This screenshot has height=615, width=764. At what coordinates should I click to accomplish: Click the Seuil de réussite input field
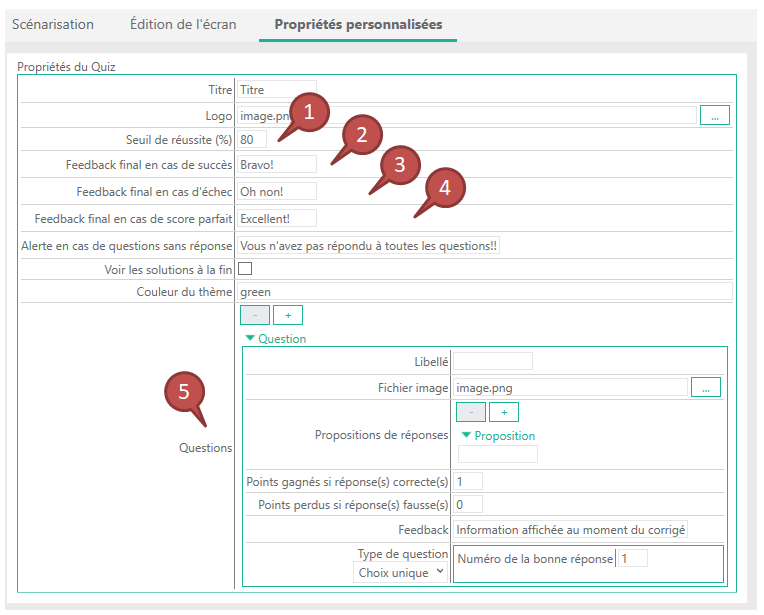click(252, 139)
